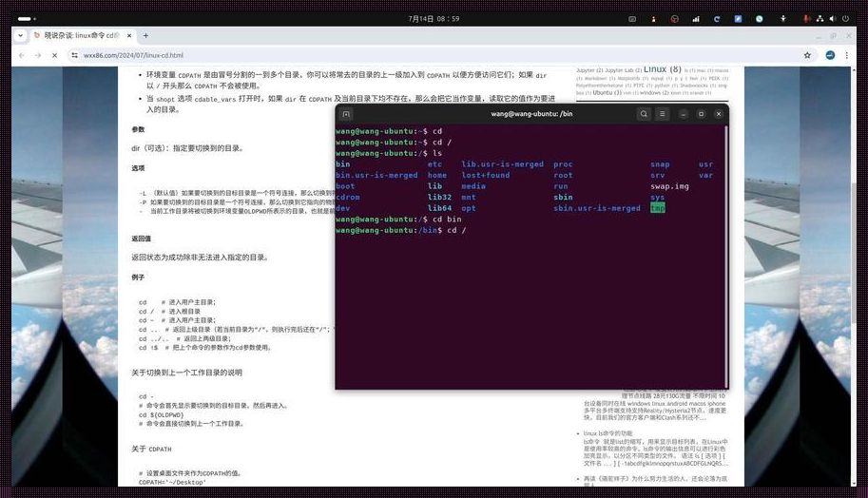Click bin.usr-is-merged in terminal listing
This screenshot has width=868, height=498.
377,176
